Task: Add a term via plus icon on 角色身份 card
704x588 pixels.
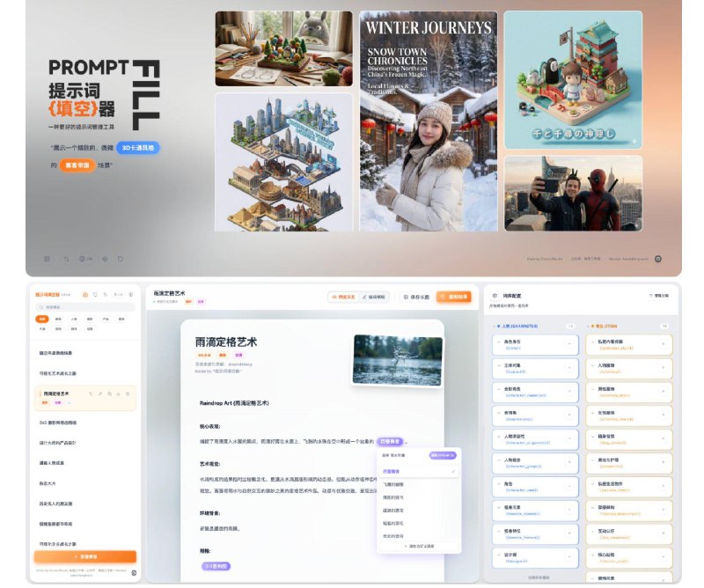Action: tap(570, 342)
